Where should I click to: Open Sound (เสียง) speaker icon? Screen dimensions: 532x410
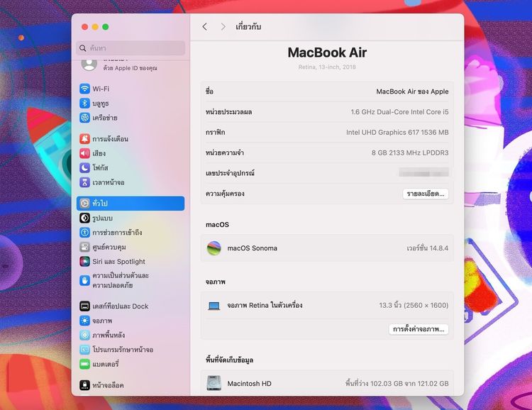[84, 153]
